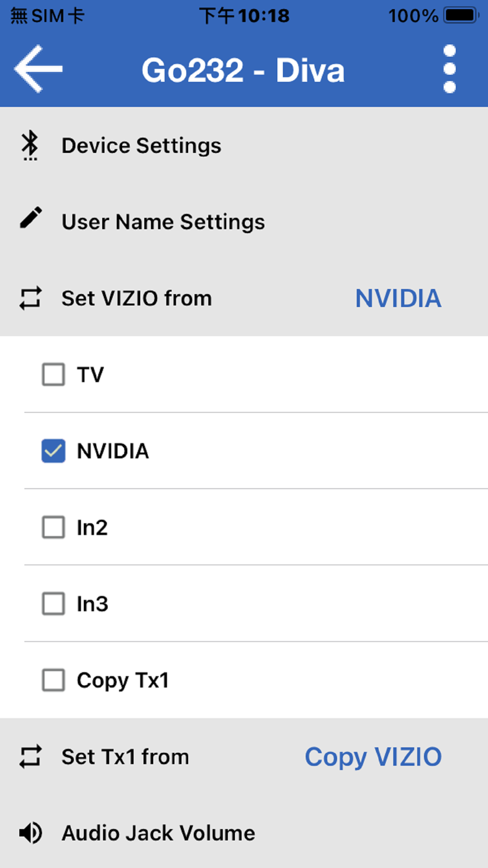Tap the speaker icon for Audio Jack Volume
The width and height of the screenshot is (488, 868).
point(30,833)
